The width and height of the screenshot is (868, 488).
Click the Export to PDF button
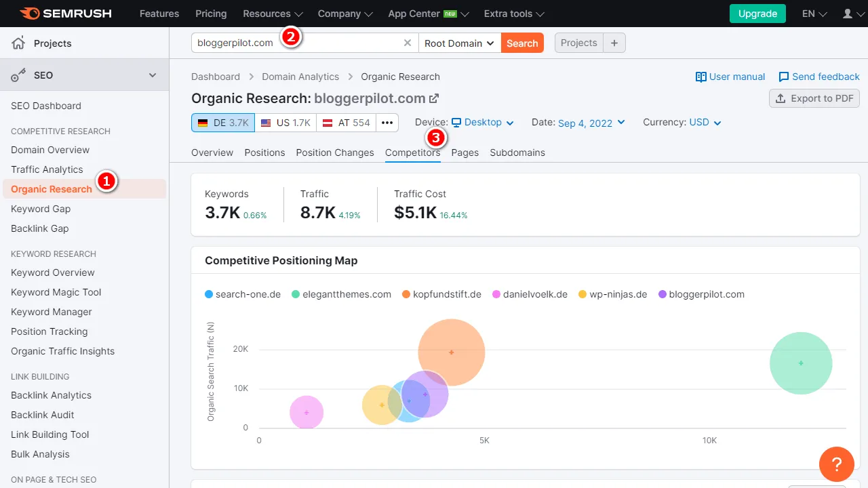pos(814,98)
